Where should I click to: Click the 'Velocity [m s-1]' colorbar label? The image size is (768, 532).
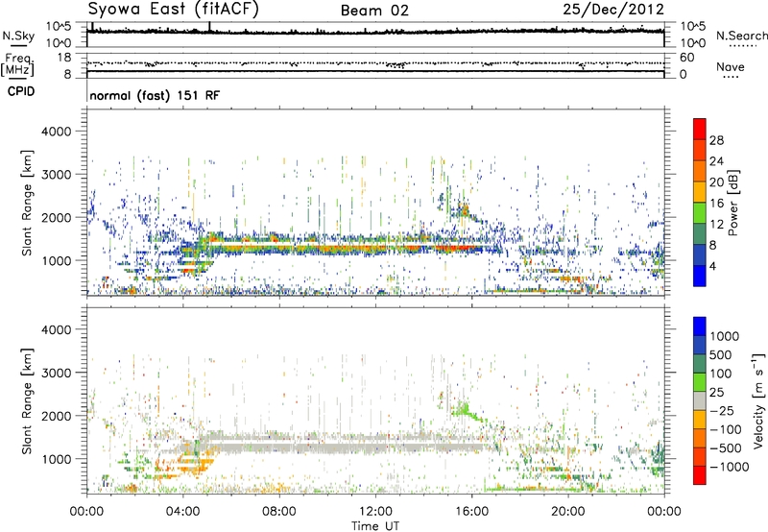pyautogui.click(x=758, y=400)
